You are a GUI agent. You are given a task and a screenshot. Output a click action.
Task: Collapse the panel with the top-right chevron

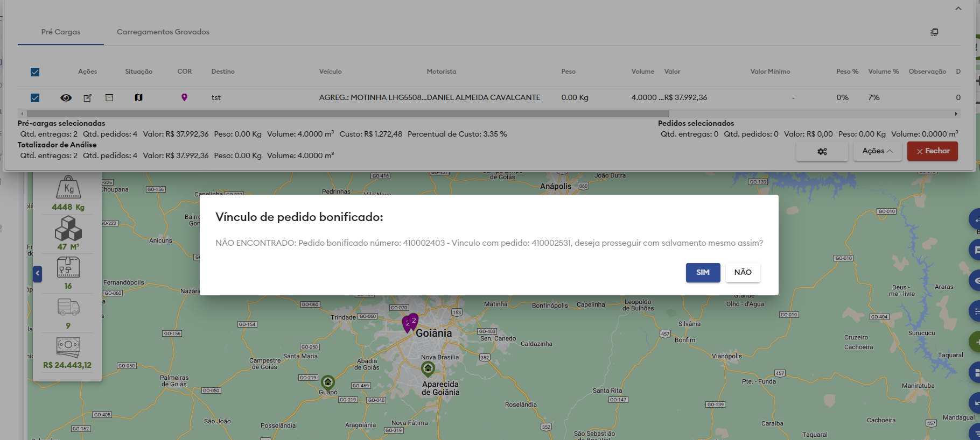[958, 9]
